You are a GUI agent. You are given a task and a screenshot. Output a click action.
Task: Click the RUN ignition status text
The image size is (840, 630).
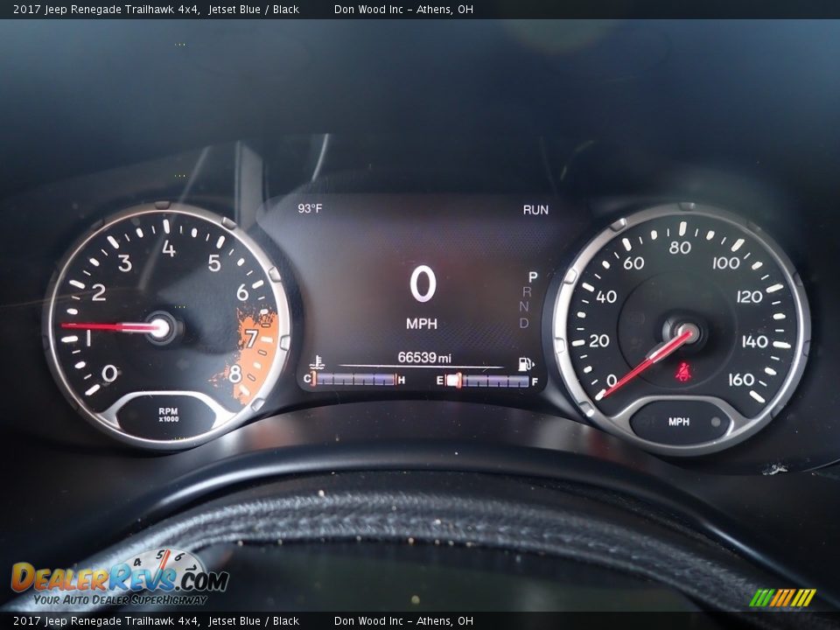(x=535, y=209)
